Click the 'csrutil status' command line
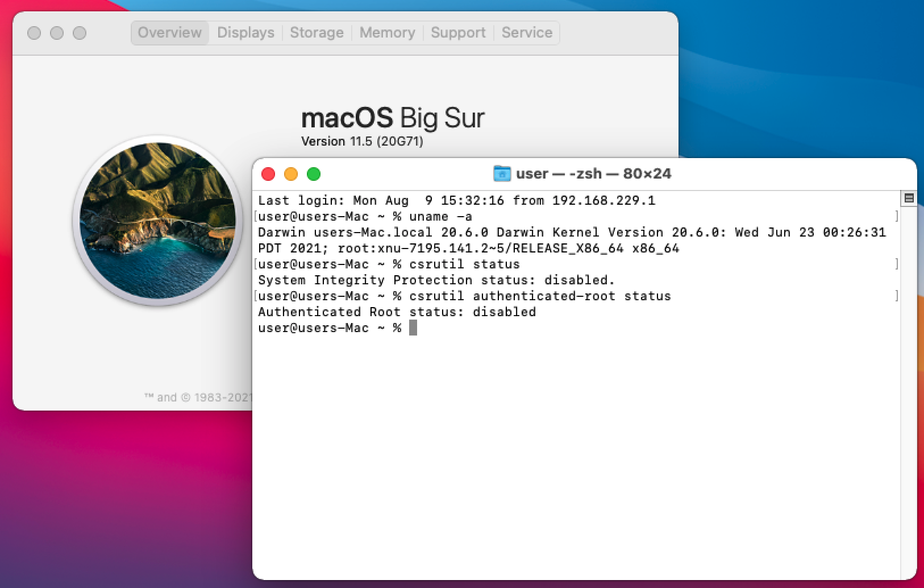Screen dimensions: 924x588 (x=389, y=264)
